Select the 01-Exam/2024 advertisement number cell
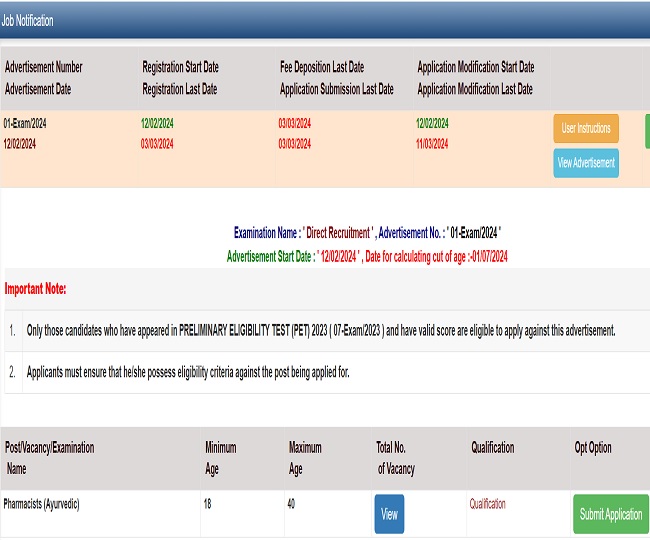650x540 pixels. (x=25, y=124)
